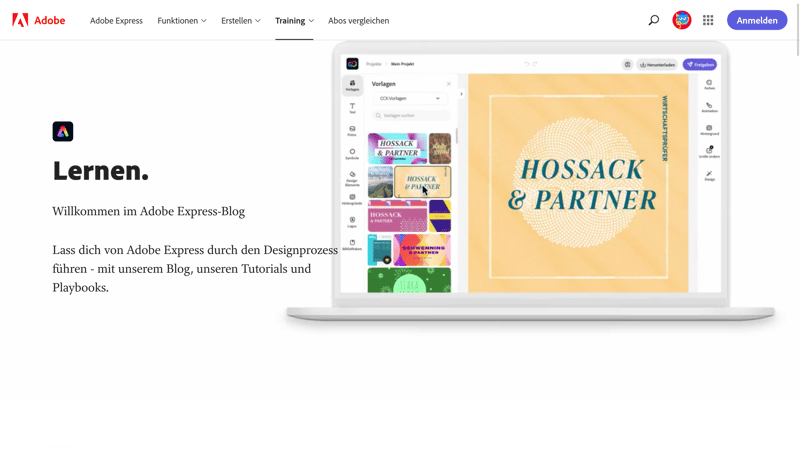The height and width of the screenshot is (450, 800).
Task: Click the Adobe logo in header
Action: 38,20
